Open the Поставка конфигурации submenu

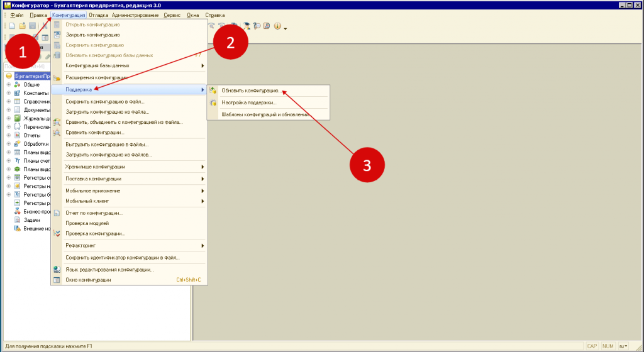130,179
